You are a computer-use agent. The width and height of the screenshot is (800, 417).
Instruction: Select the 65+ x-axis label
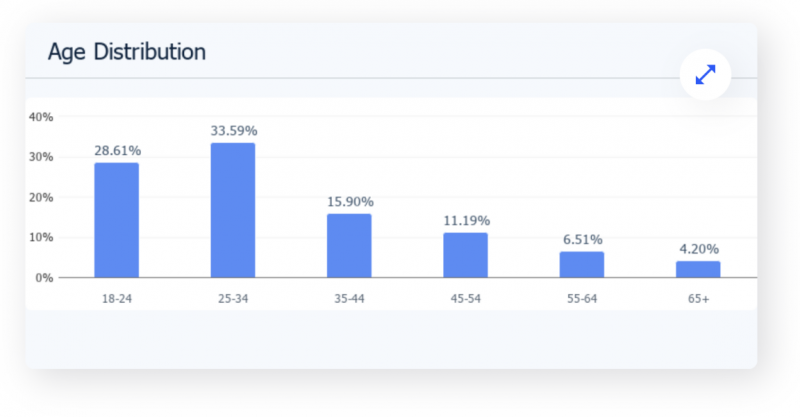698,298
